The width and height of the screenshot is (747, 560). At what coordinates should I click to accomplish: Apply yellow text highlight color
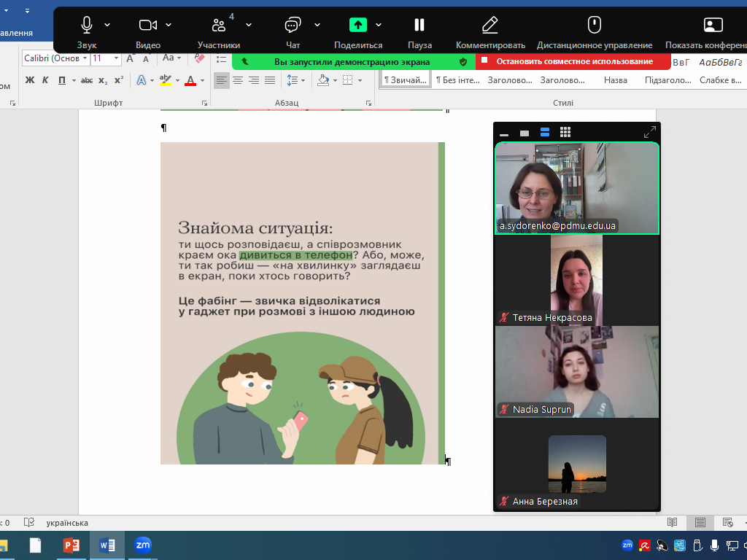pyautogui.click(x=166, y=80)
